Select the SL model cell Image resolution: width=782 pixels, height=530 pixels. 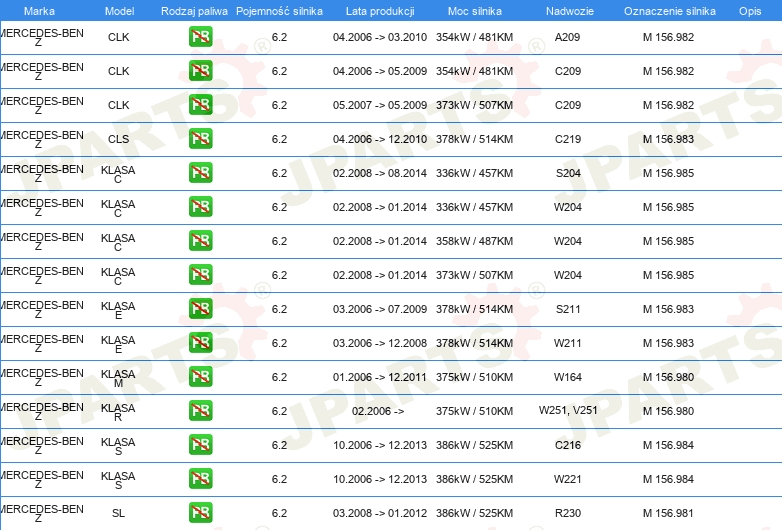(119, 513)
